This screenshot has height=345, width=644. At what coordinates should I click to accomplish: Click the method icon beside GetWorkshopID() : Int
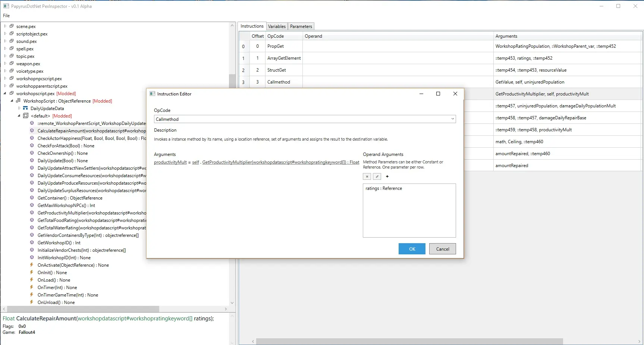point(32,242)
